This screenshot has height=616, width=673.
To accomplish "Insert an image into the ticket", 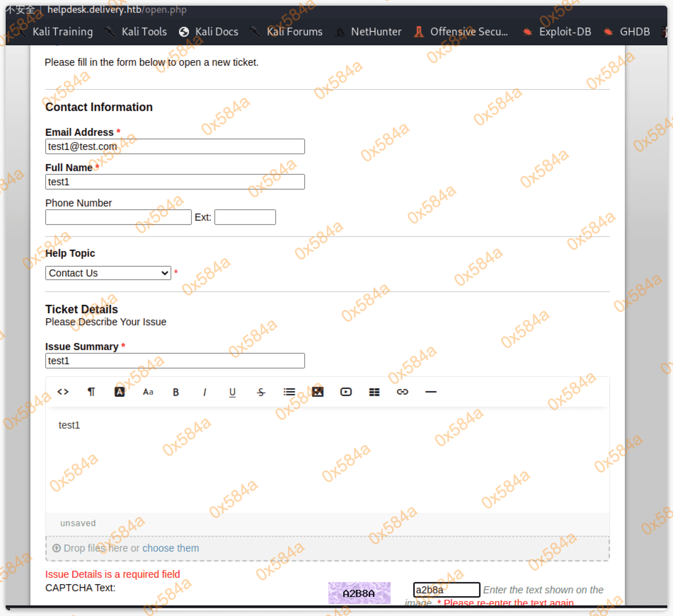I will coord(317,392).
